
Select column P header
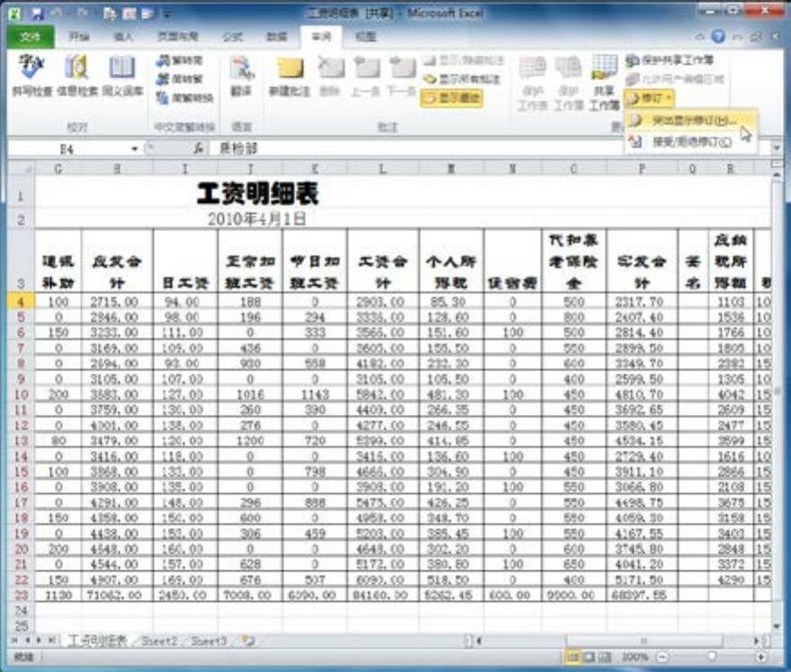[x=643, y=169]
